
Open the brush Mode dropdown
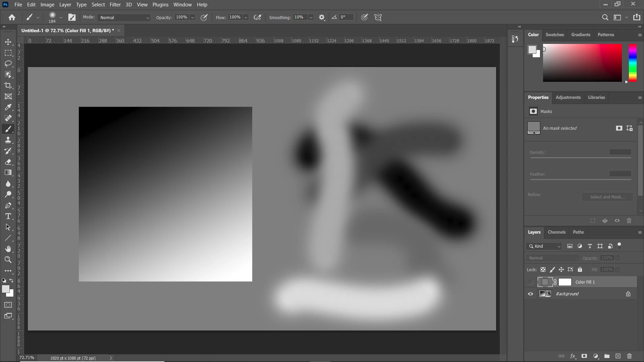124,17
